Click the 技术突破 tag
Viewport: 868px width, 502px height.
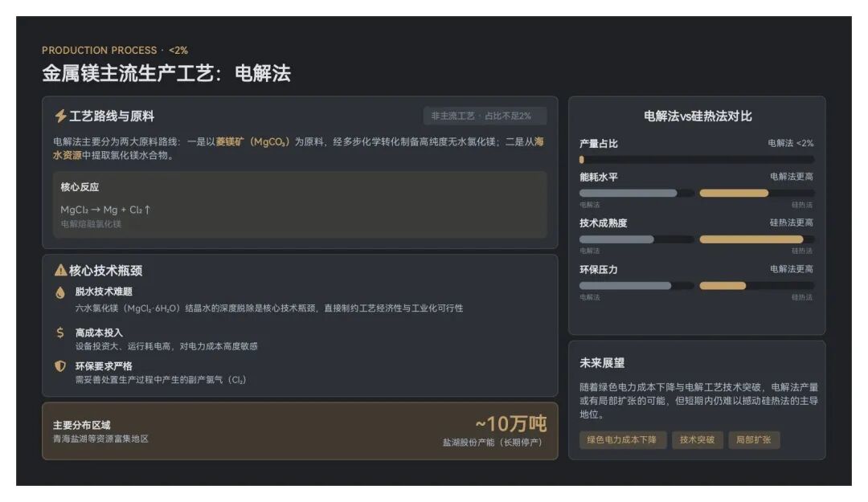click(x=697, y=440)
